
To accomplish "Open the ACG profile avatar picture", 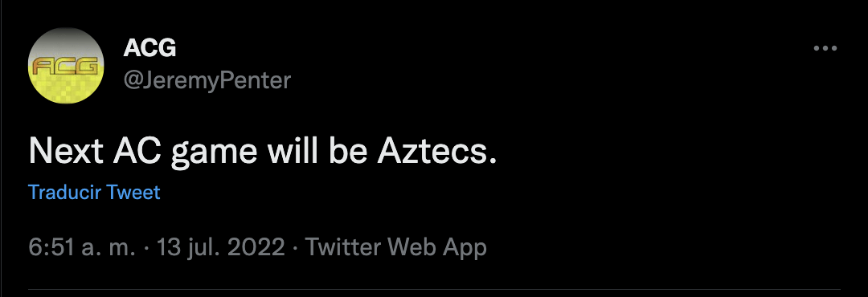I will pos(66,66).
